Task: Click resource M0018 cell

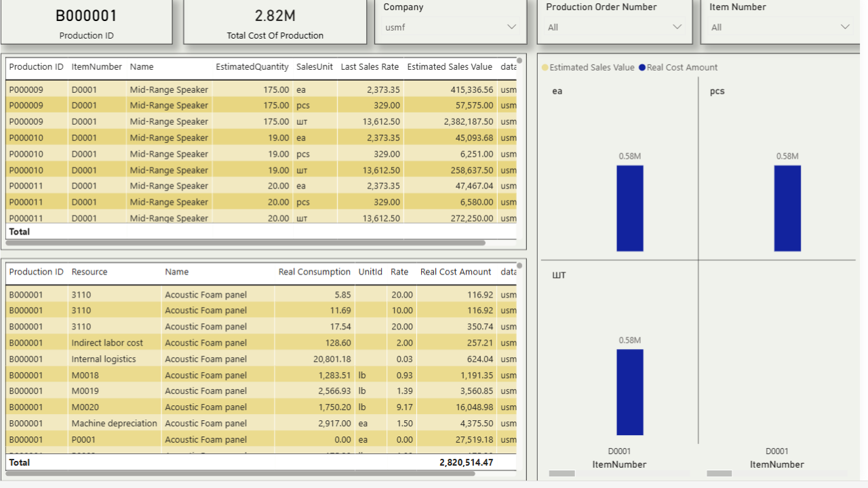Action: [x=85, y=375]
